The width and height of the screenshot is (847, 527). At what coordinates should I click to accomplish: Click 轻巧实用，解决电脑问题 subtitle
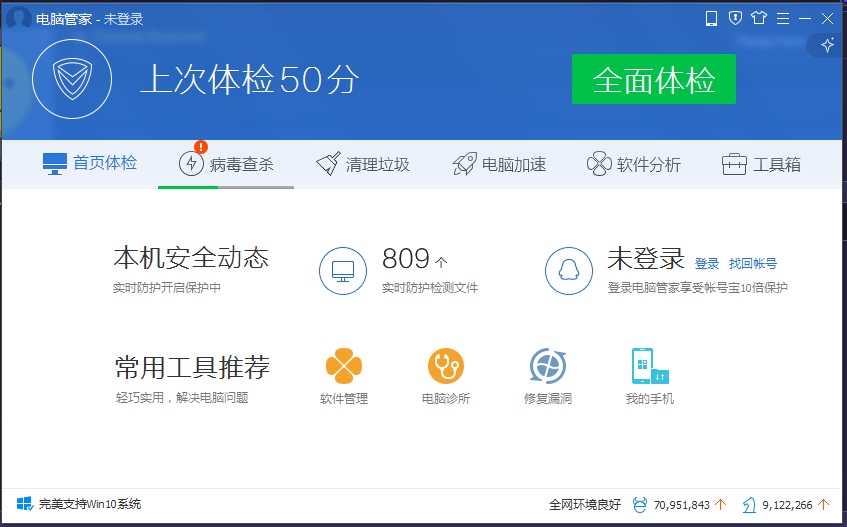pyautogui.click(x=182, y=398)
